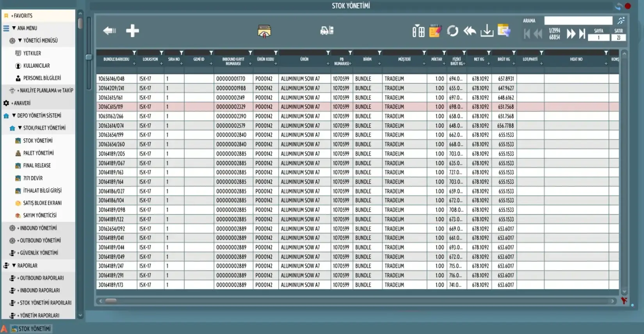This screenshot has width=644, height=334.
Task: Go to the next results page
Action: [571, 34]
